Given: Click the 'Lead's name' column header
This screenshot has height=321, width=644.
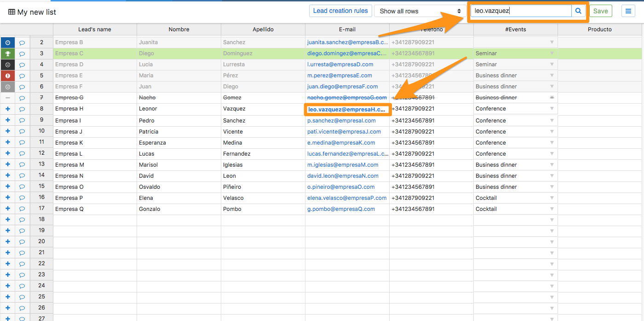Looking at the screenshot, I should coord(95,29).
